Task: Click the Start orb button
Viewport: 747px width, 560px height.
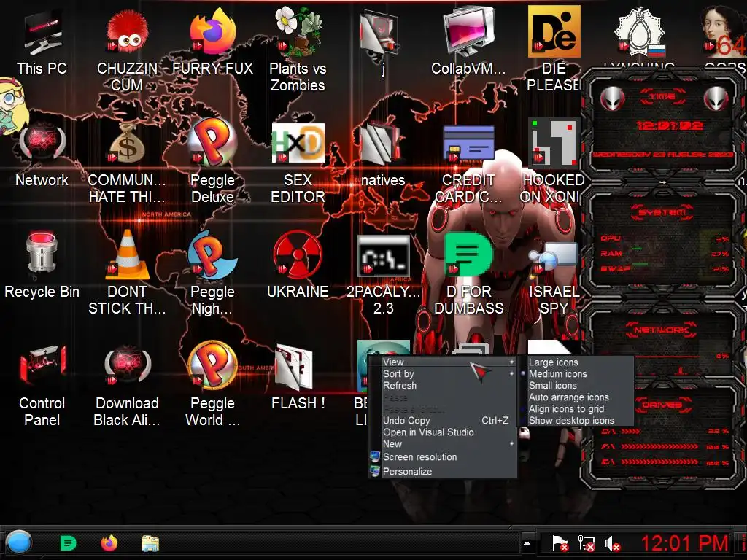Action: pyautogui.click(x=19, y=542)
